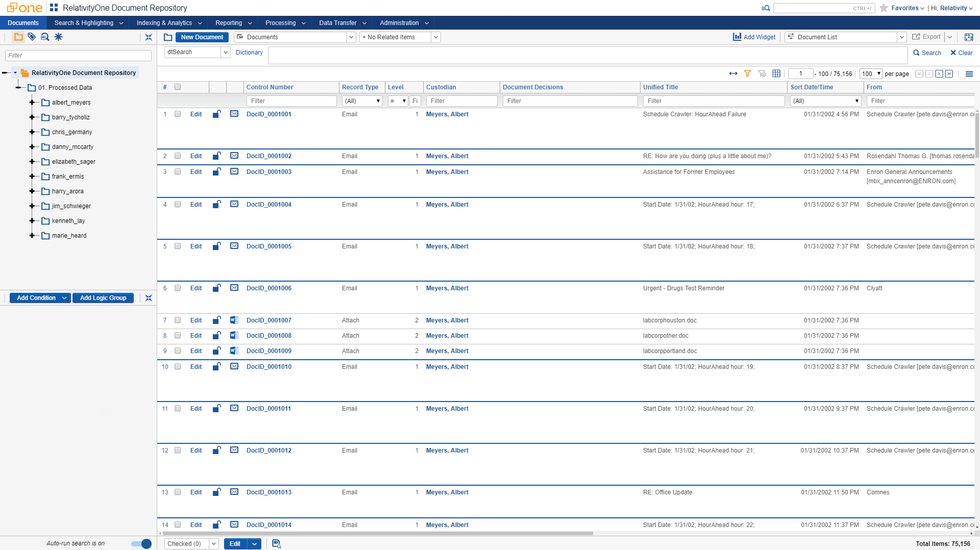Open document DocID_0001005 link
Viewport: 980px width, 550px height.
click(x=269, y=246)
